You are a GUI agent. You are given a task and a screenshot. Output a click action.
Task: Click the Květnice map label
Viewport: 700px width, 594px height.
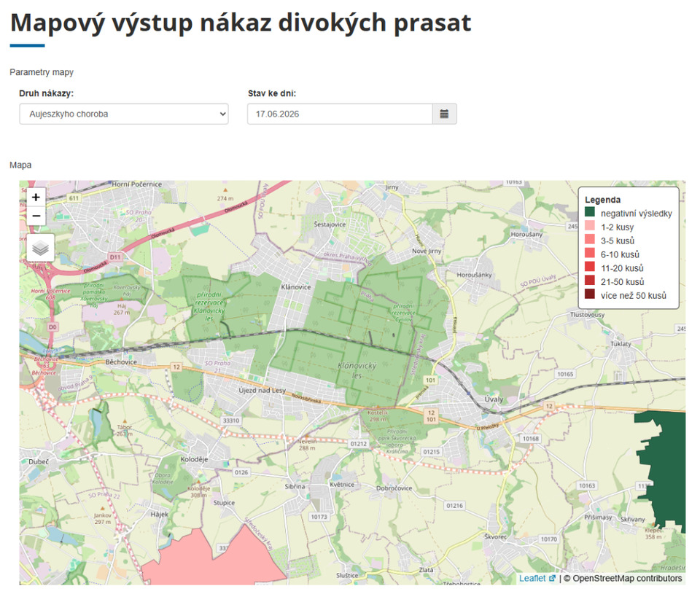[x=342, y=485]
